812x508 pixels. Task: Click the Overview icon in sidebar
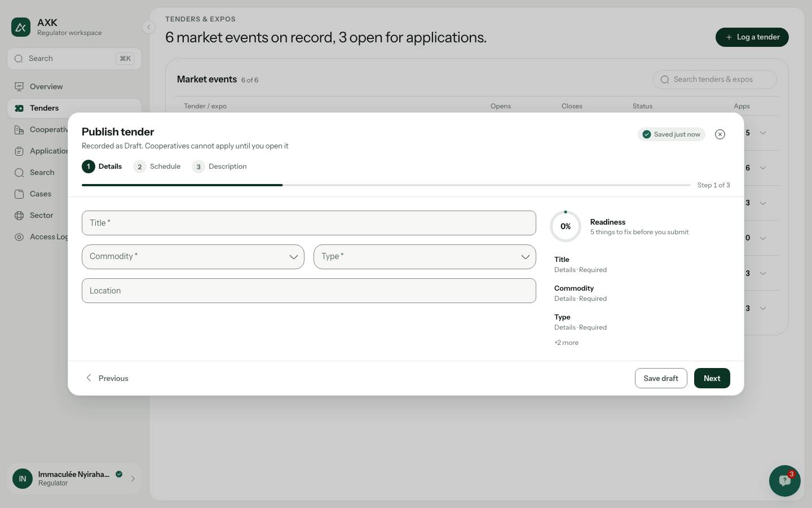19,86
